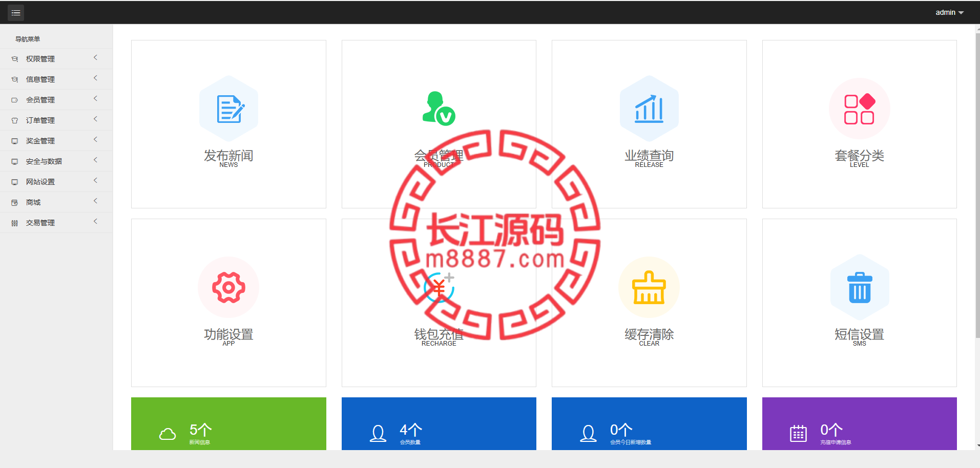980x468 pixels.
Task: Expand 订单管理 chevron arrow
Action: click(95, 119)
